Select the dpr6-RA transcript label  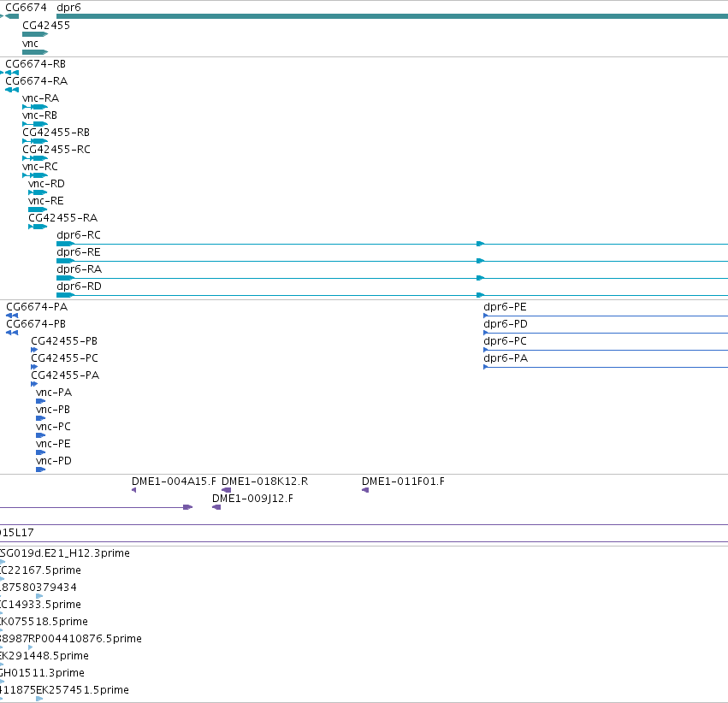point(79,269)
